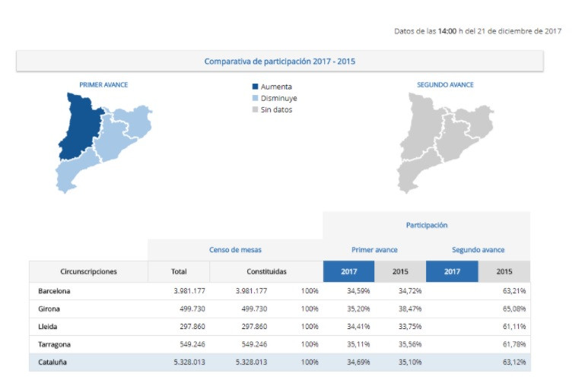Viewport: 588px width, 386px height.
Task: Click Barcelona 2017 participation 34,59%
Action: [x=358, y=291]
